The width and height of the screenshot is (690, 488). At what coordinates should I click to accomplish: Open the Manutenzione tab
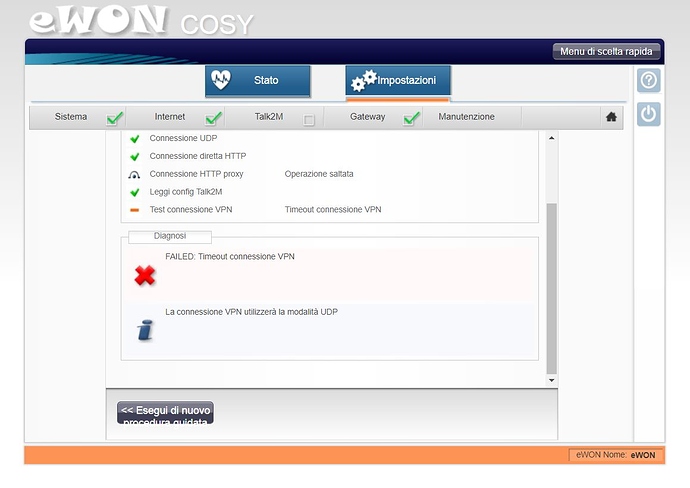pos(466,117)
